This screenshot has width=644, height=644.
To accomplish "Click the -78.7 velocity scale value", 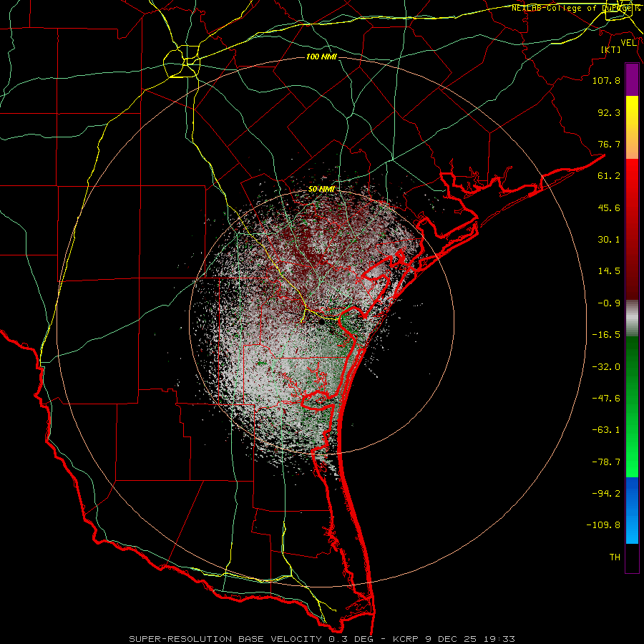I will coord(606,462).
